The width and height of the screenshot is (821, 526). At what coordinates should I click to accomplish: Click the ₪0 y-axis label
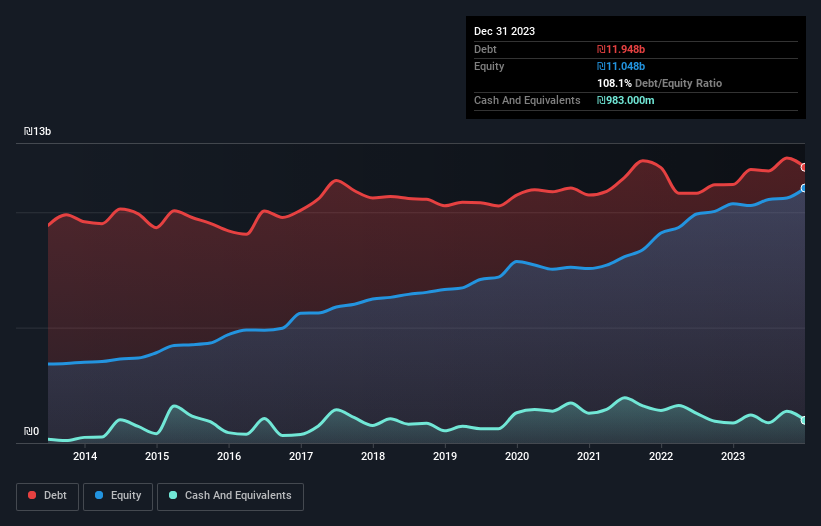(31, 431)
